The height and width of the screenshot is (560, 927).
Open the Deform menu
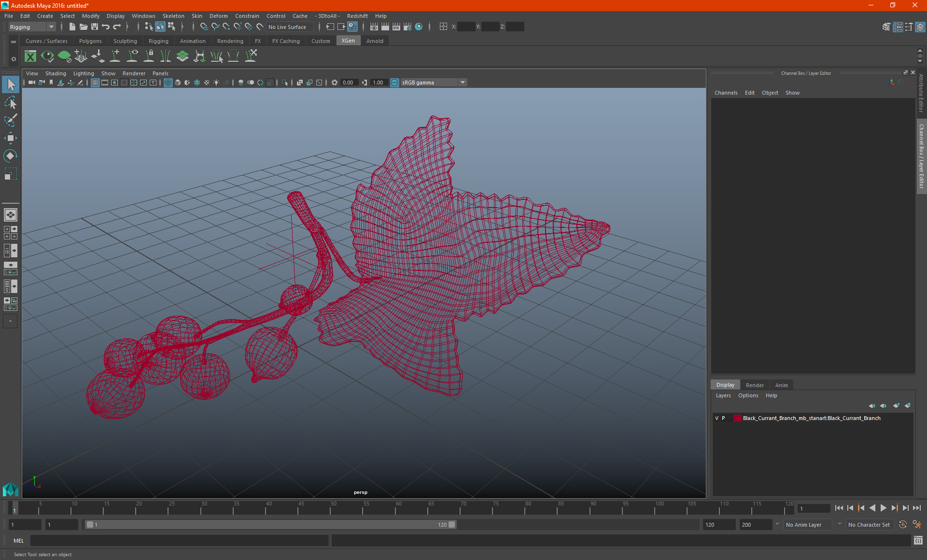point(218,16)
